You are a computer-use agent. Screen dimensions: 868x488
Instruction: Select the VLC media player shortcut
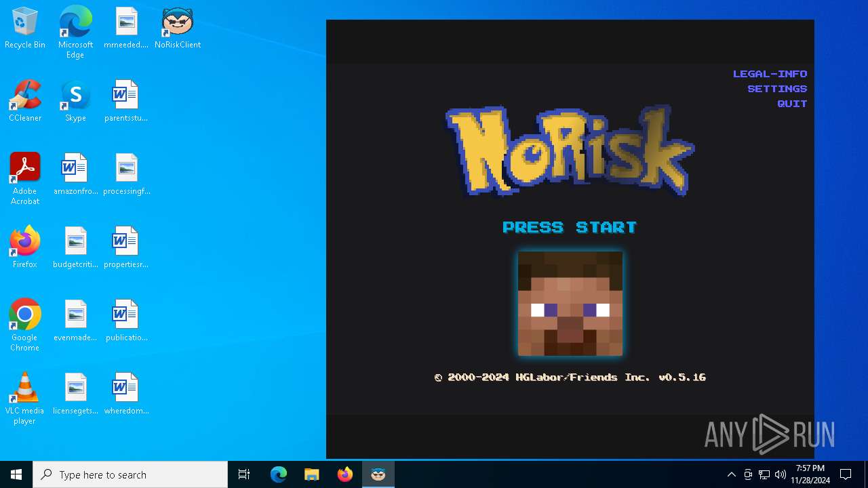point(25,399)
